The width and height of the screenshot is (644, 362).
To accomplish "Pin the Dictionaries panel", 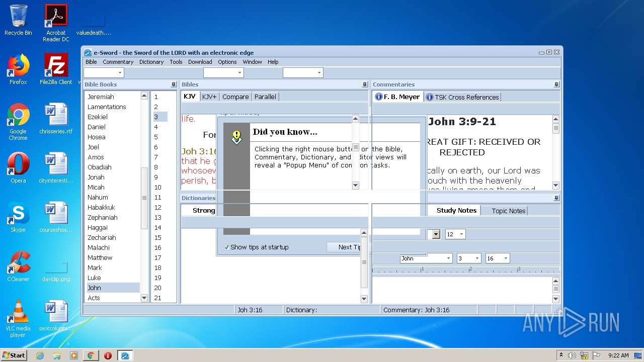I will (x=556, y=198).
